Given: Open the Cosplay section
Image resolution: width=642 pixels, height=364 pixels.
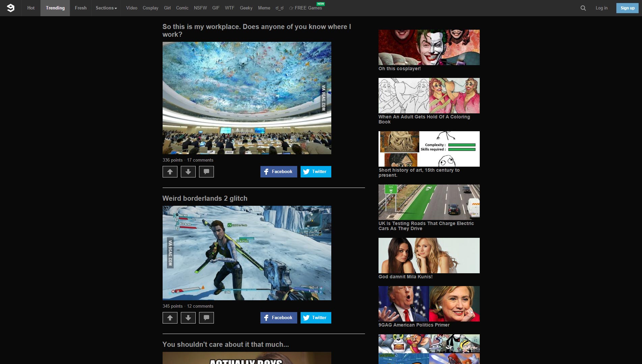Looking at the screenshot, I should pyautogui.click(x=150, y=8).
